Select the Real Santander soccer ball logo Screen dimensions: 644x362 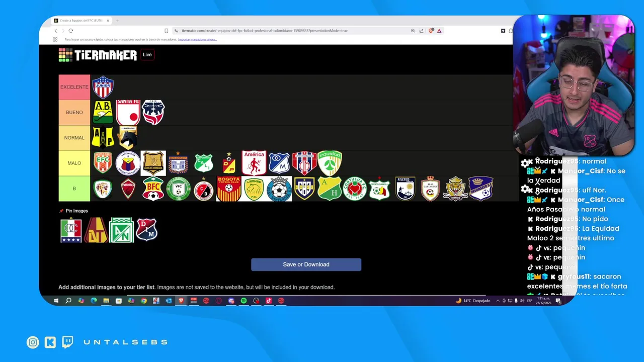[279, 189]
